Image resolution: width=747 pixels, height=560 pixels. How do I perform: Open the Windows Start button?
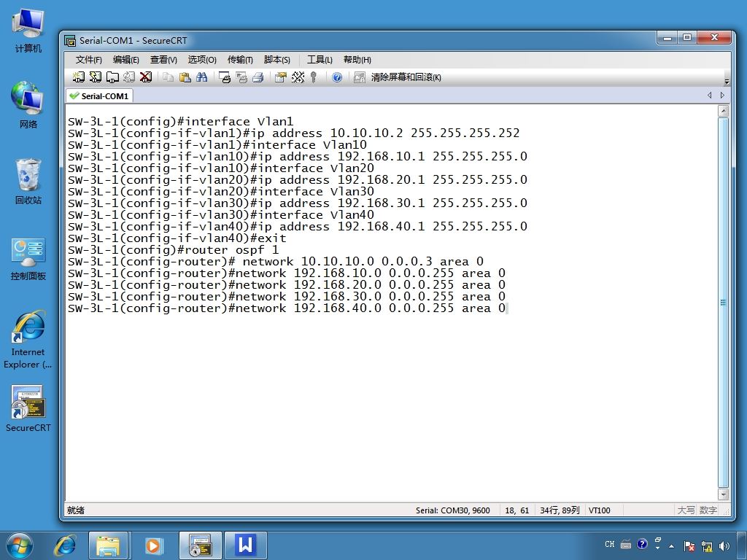click(20, 545)
